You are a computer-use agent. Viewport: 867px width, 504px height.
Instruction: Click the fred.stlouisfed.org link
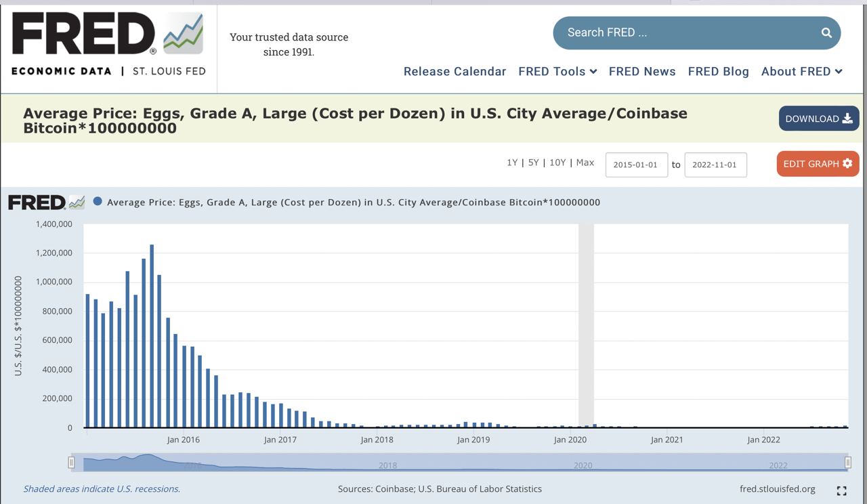point(778,488)
